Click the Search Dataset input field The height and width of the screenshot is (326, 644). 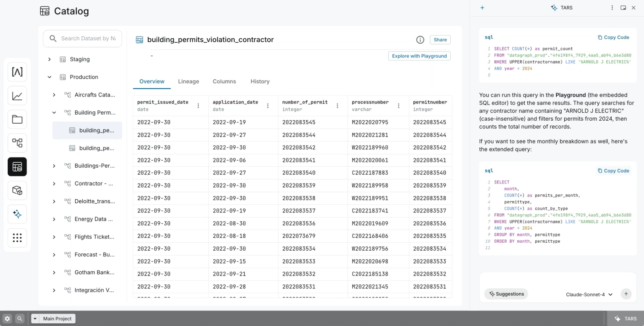click(88, 38)
